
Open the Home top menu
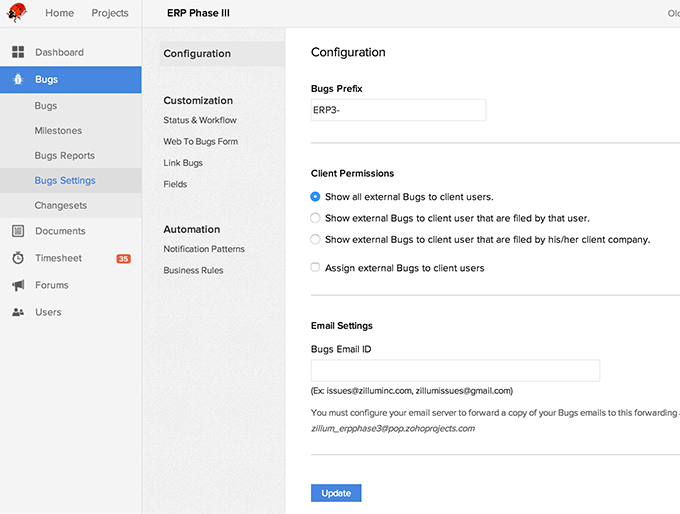tap(59, 13)
